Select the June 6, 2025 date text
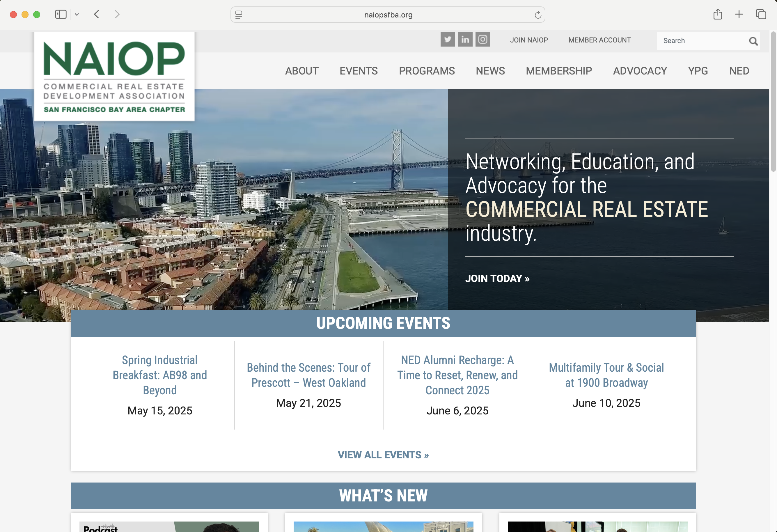The image size is (777, 532). tap(457, 411)
